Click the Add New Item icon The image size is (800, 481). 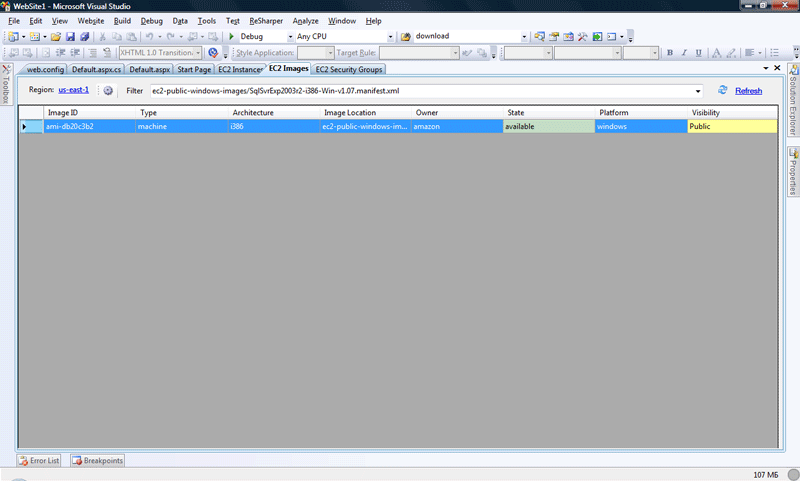pyautogui.click(x=35, y=37)
